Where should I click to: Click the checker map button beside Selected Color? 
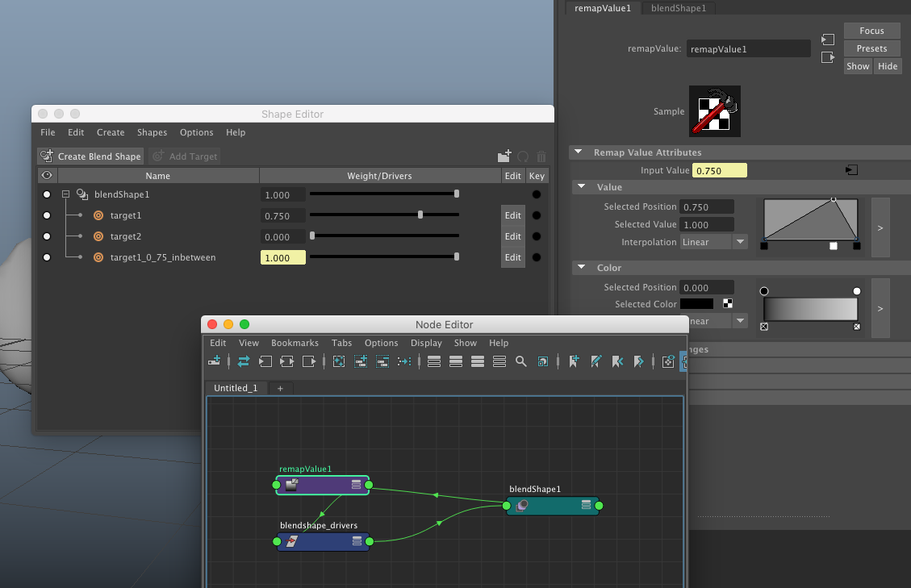pyautogui.click(x=728, y=304)
